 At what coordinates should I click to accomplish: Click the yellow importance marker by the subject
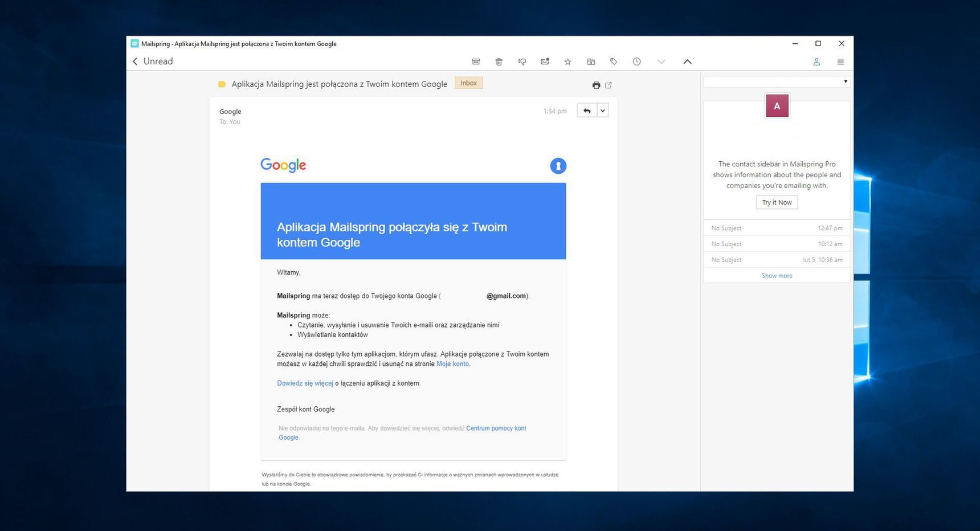point(222,84)
